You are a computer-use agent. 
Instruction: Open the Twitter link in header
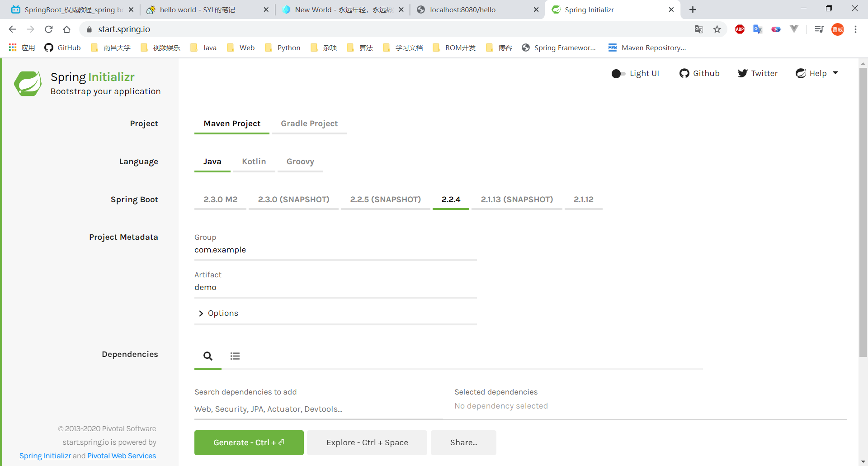(x=758, y=73)
